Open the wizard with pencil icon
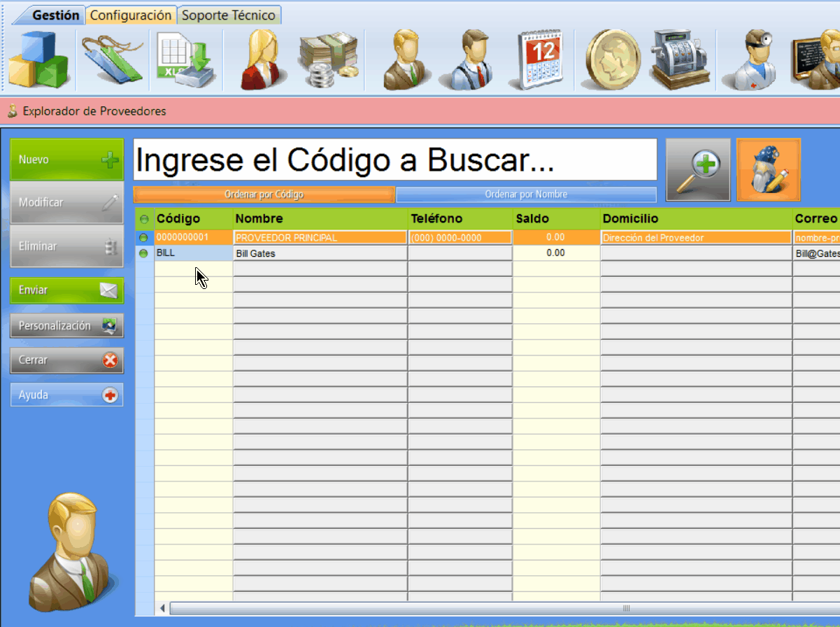The image size is (840, 627). pyautogui.click(x=768, y=169)
